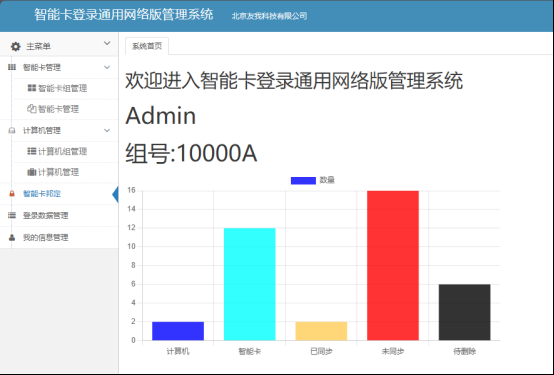Click the grid icon beside 智能卡管理
This screenshot has width=554, height=375.
click(12, 67)
